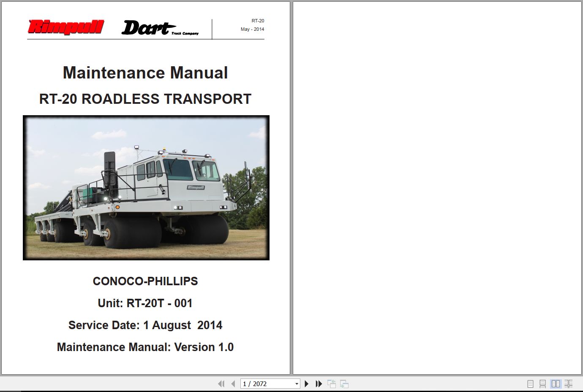The height and width of the screenshot is (392, 583).
Task: Toggle off the current facing pages layout
Action: click(555, 384)
